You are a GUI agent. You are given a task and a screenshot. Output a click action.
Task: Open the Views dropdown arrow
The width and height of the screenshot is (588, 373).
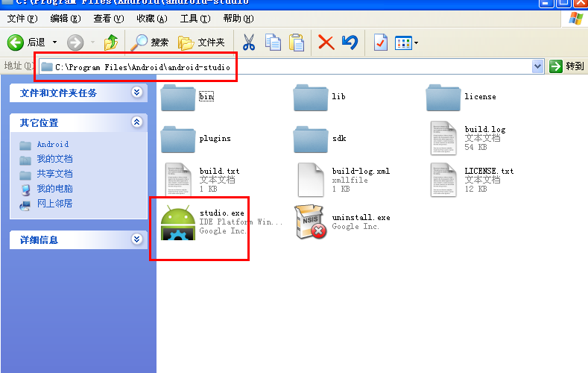click(x=416, y=43)
